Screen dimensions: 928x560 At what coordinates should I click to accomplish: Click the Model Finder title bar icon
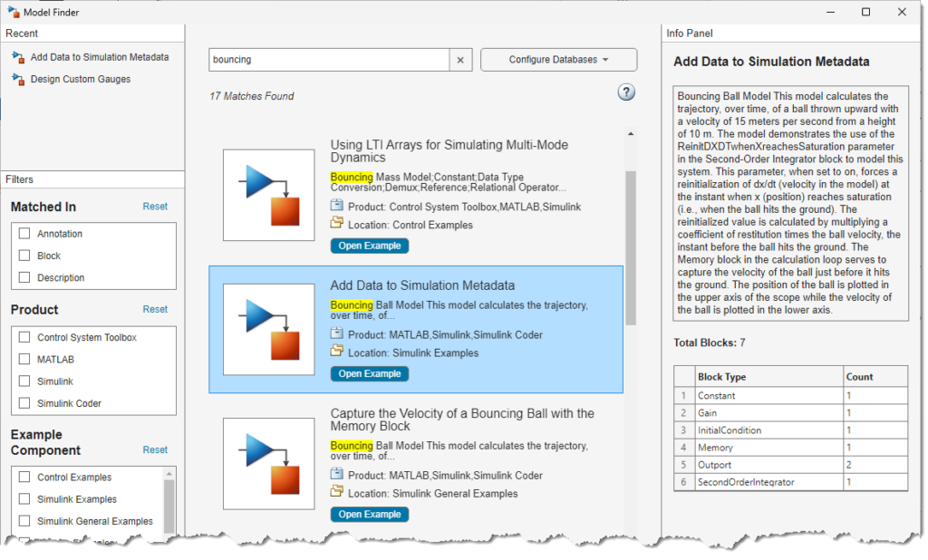[13, 12]
